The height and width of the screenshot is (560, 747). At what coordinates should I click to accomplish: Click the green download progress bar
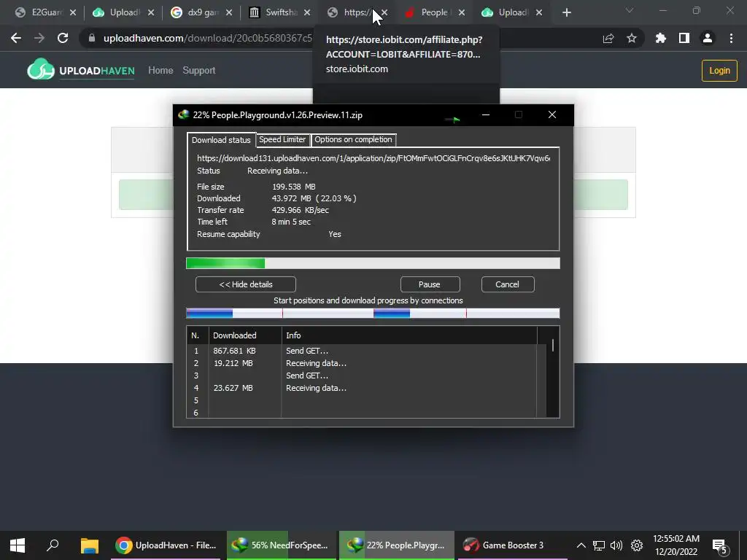click(x=373, y=263)
